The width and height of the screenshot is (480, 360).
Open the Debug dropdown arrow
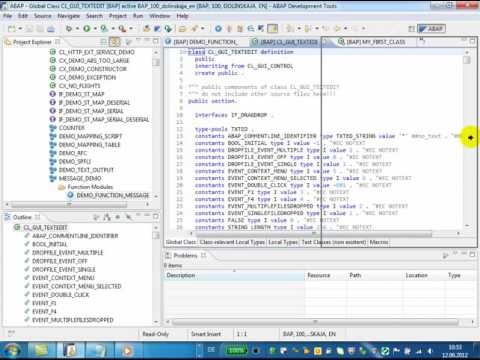coord(77,29)
